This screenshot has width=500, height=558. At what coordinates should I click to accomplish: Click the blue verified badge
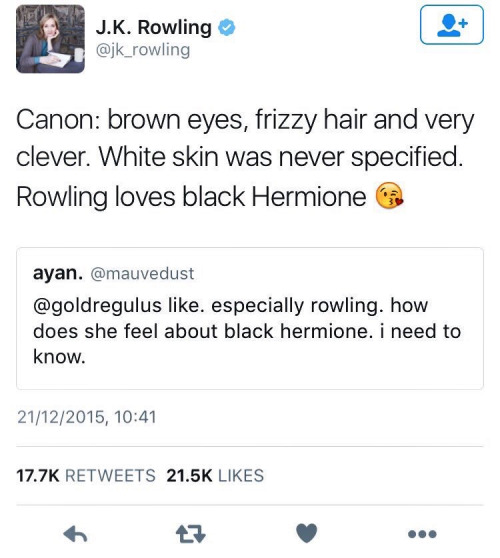[x=227, y=28]
